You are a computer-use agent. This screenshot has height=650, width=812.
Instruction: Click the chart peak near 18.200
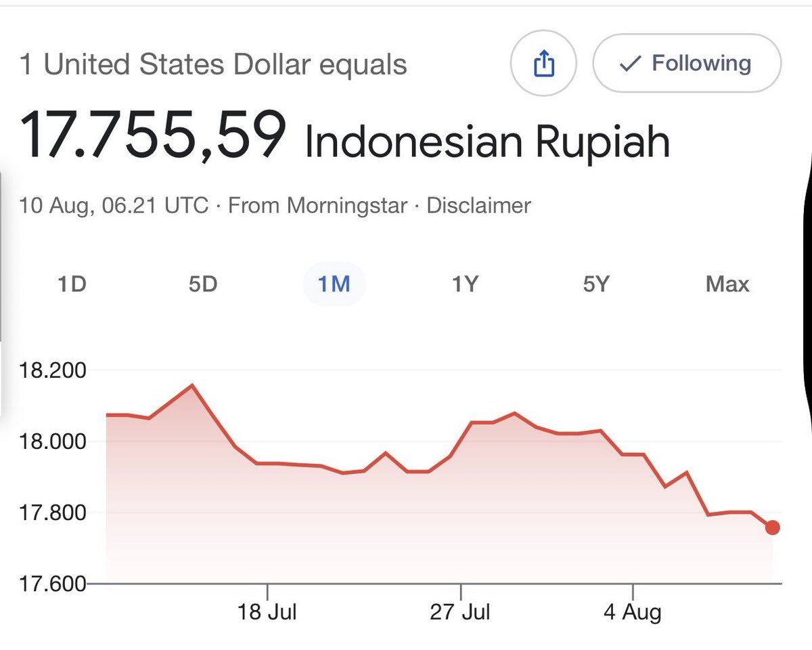(x=192, y=385)
